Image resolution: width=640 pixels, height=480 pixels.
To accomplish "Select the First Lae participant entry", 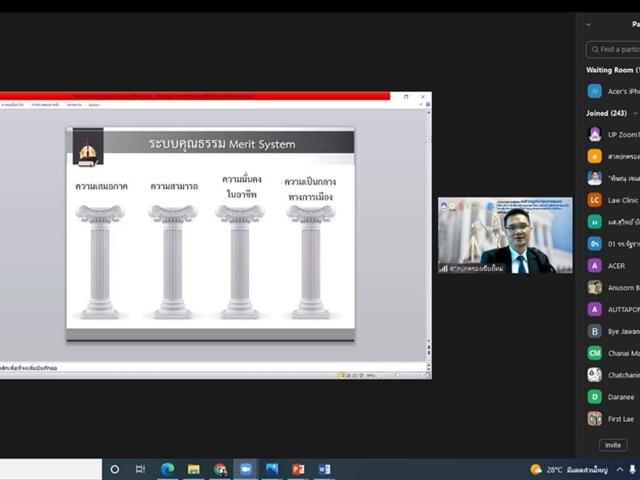I will tap(613, 419).
